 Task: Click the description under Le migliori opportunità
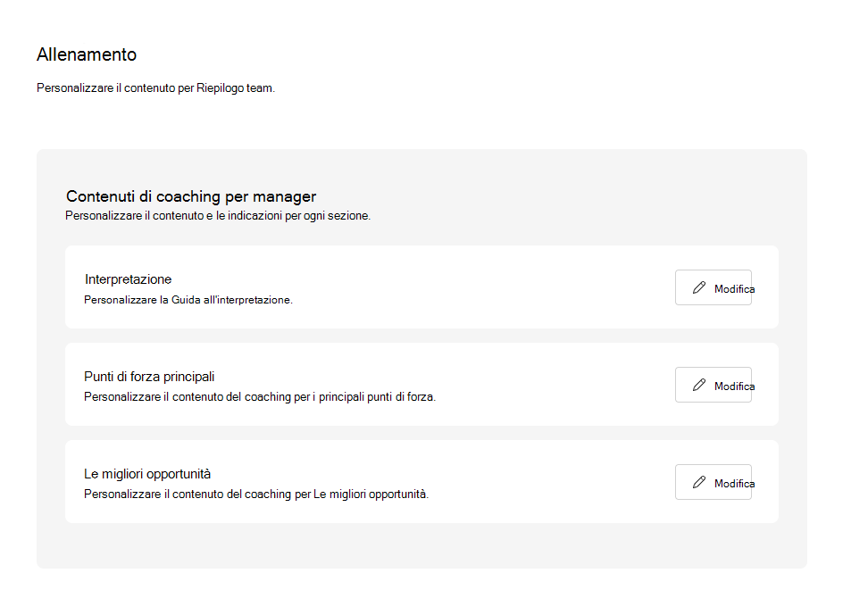click(x=256, y=494)
